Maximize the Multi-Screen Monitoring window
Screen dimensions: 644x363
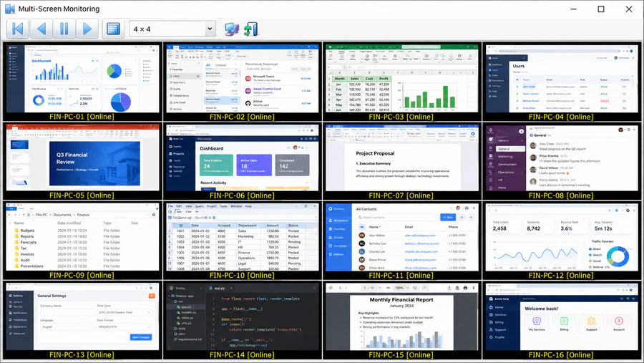601,9
